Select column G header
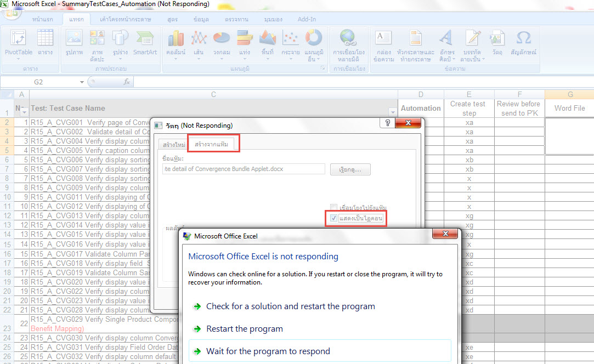This screenshot has height=364, width=594. pyautogui.click(x=569, y=94)
